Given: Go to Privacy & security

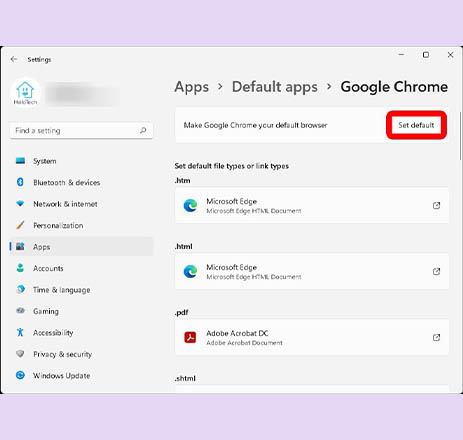Looking at the screenshot, I should click(82, 354).
